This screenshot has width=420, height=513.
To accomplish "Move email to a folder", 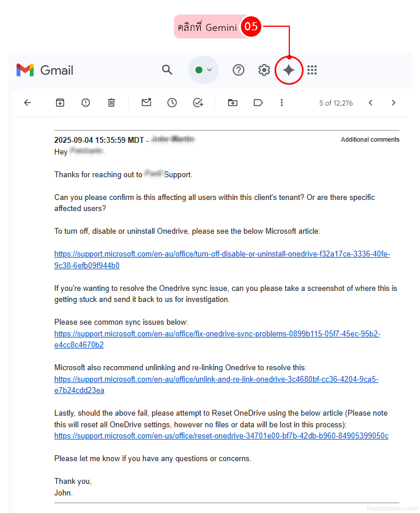I will (x=233, y=103).
